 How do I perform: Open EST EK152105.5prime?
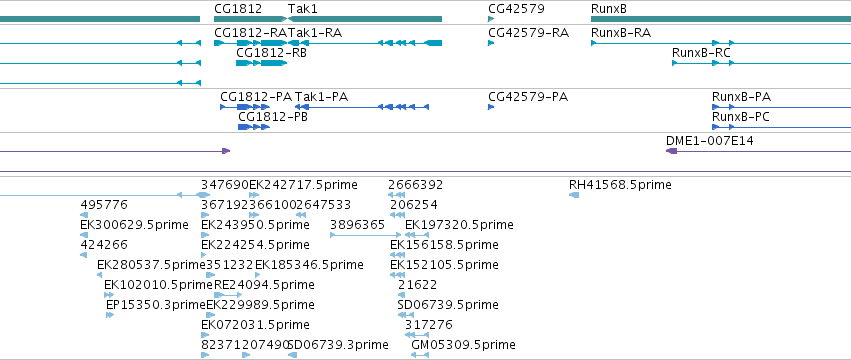444,265
